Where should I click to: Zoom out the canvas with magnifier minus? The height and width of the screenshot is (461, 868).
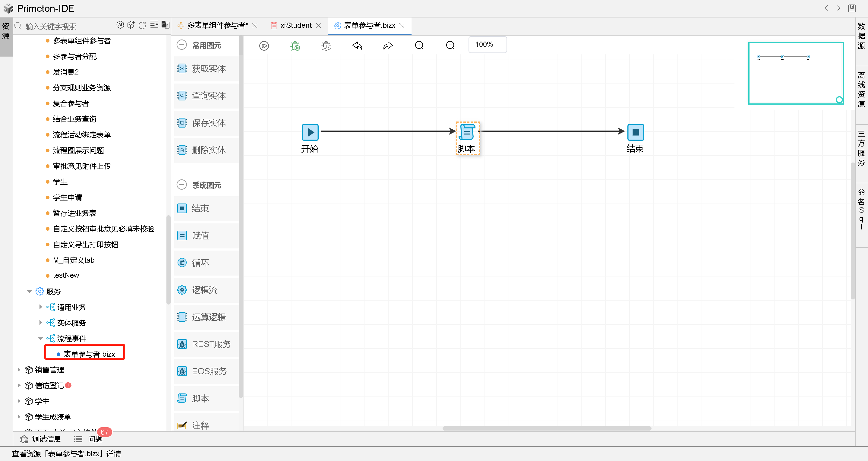pos(450,45)
